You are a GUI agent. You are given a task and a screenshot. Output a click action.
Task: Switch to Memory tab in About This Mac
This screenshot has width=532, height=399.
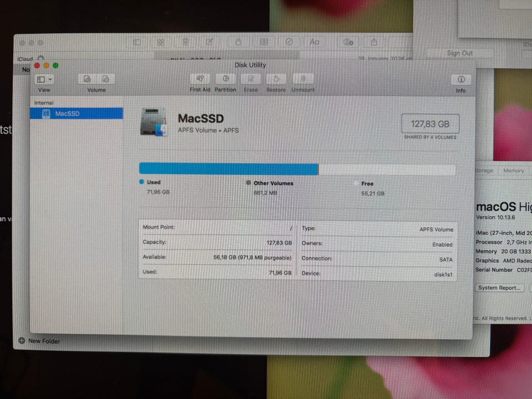pyautogui.click(x=513, y=170)
